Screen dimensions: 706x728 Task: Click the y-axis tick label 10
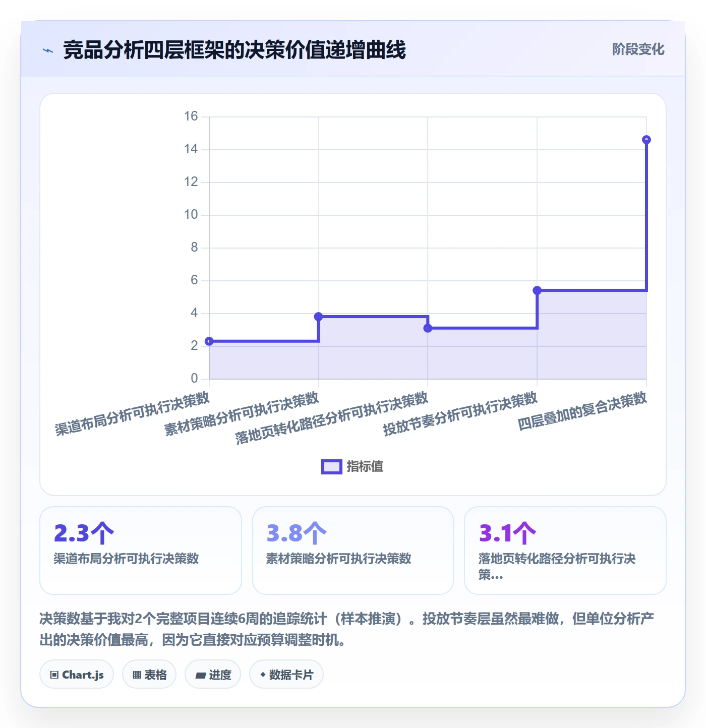pos(191,215)
